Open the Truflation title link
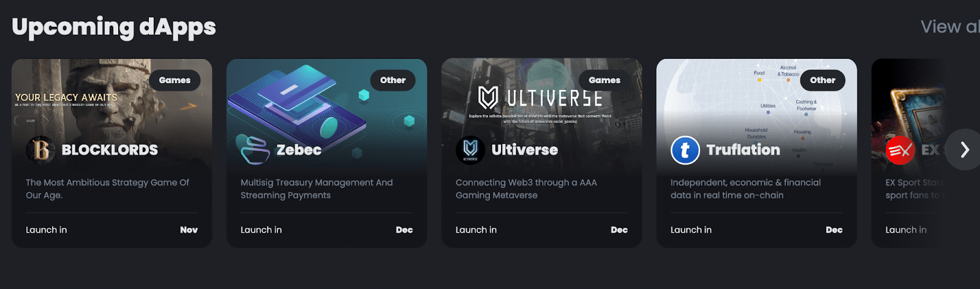 744,150
